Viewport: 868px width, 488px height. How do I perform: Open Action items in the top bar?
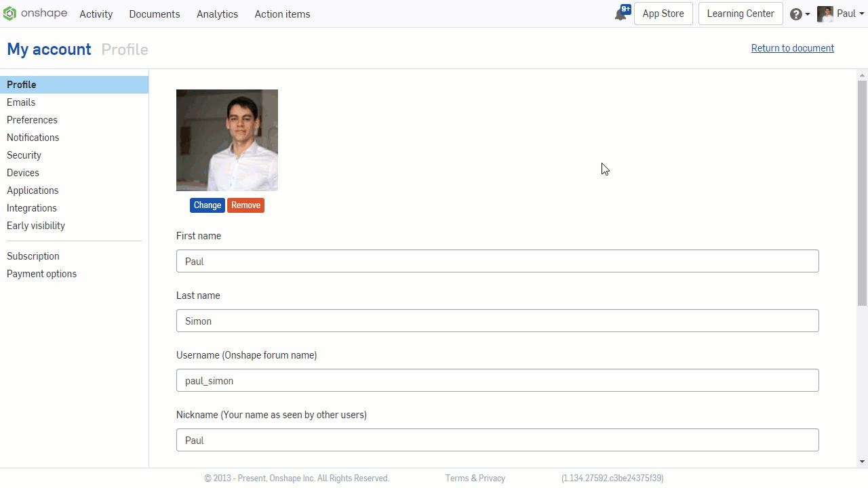tap(282, 14)
